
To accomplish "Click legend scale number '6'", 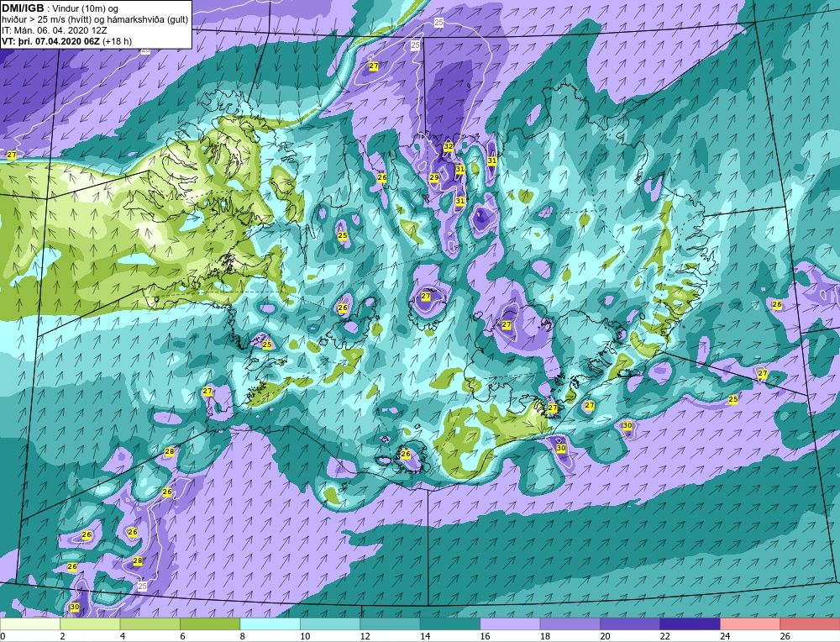I will pyautogui.click(x=182, y=636).
